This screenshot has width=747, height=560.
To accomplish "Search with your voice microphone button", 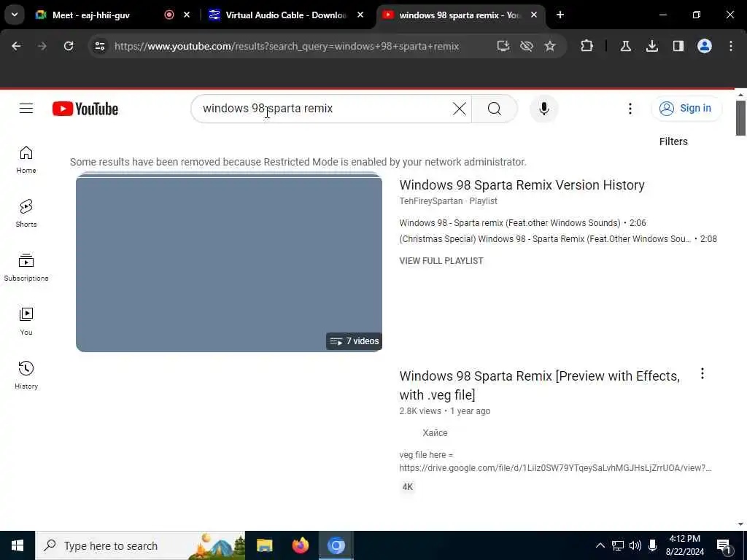I will pyautogui.click(x=543, y=109).
